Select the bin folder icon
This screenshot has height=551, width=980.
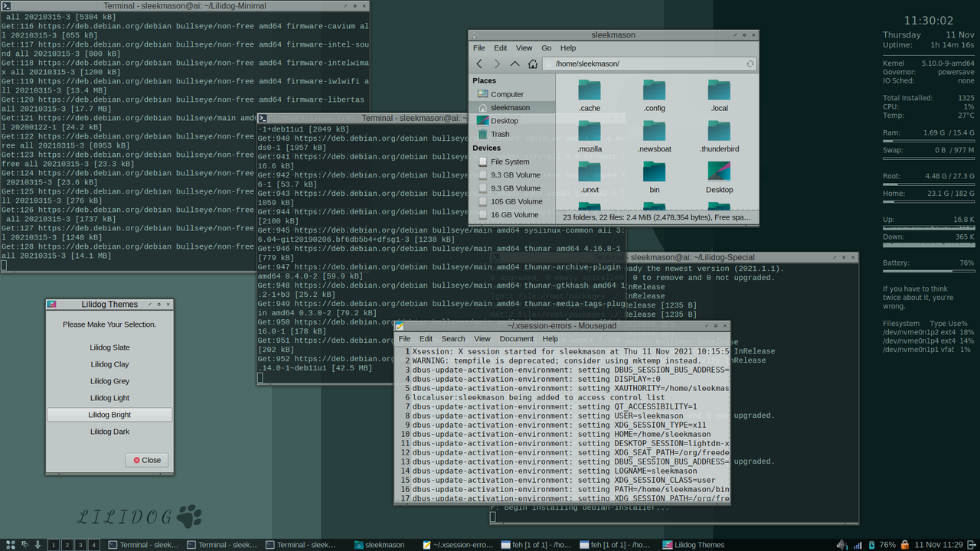coord(655,171)
